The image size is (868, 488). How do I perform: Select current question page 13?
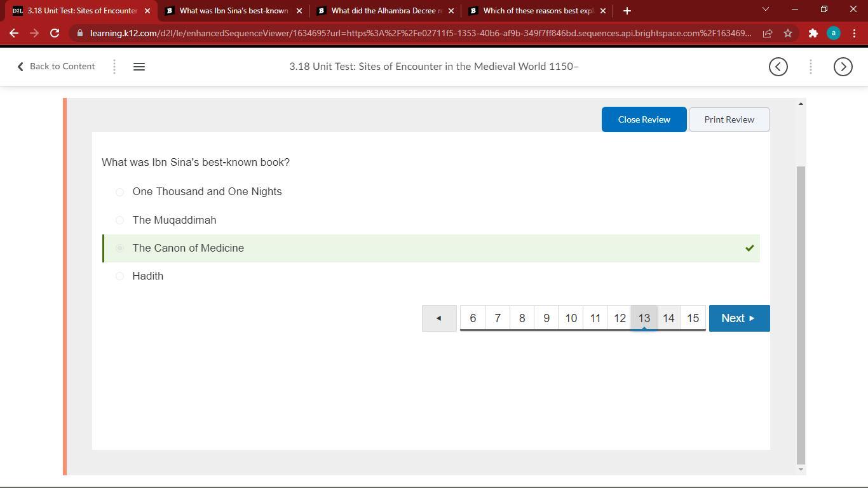pyautogui.click(x=644, y=318)
